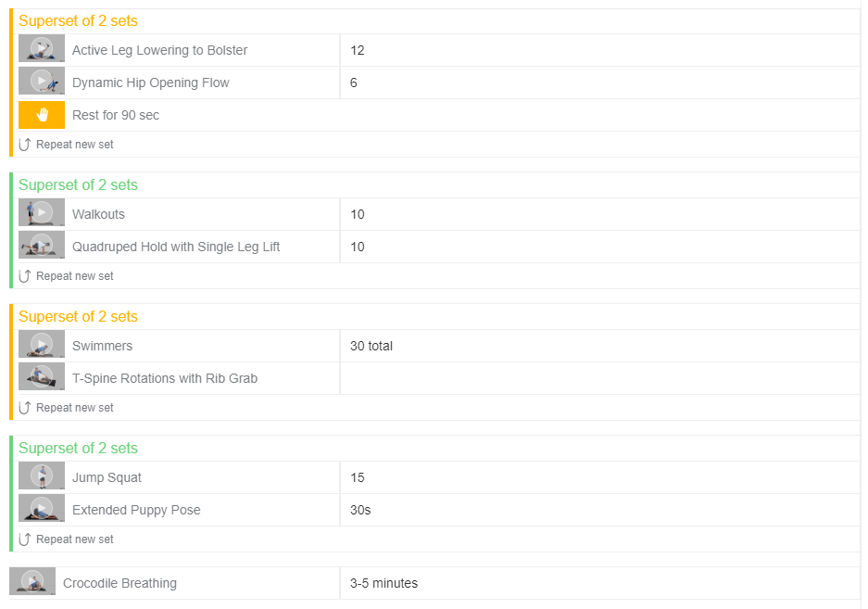Click the orange rest hand icon
The image size is (868, 609).
tap(42, 115)
